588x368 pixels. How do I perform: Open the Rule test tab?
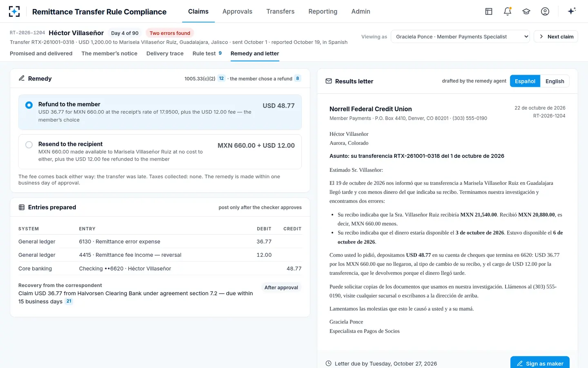coord(207,54)
